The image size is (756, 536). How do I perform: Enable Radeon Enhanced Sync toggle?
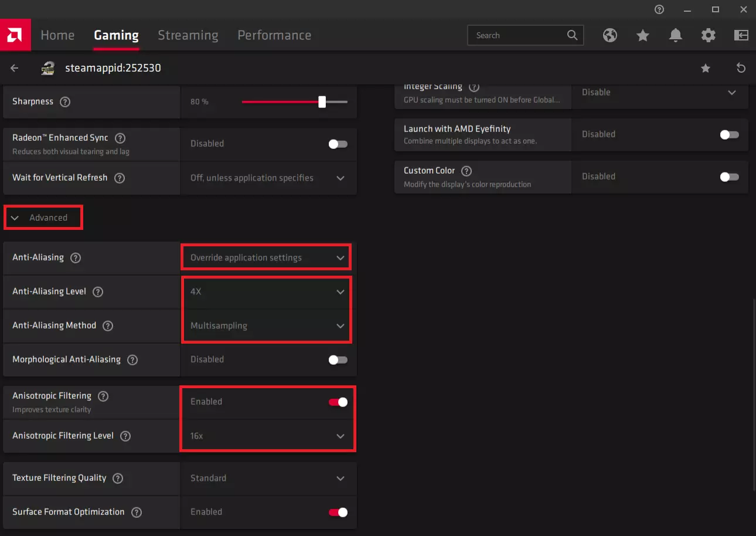click(338, 144)
